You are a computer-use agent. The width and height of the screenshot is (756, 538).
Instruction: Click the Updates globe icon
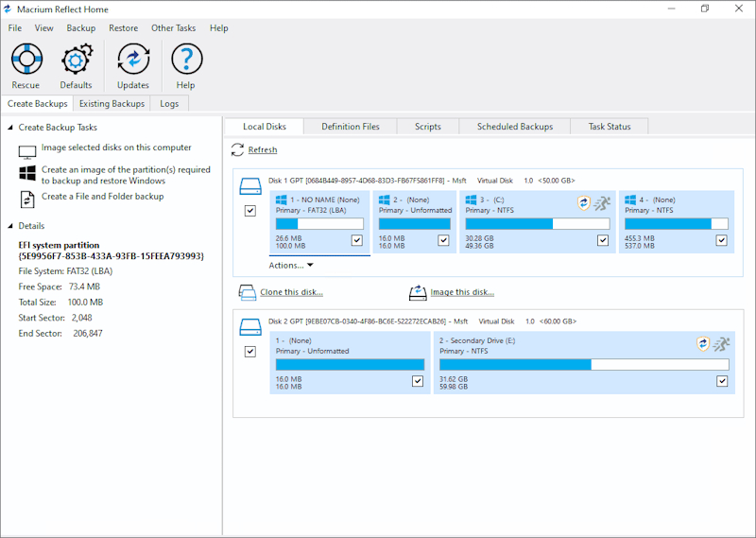click(133, 60)
